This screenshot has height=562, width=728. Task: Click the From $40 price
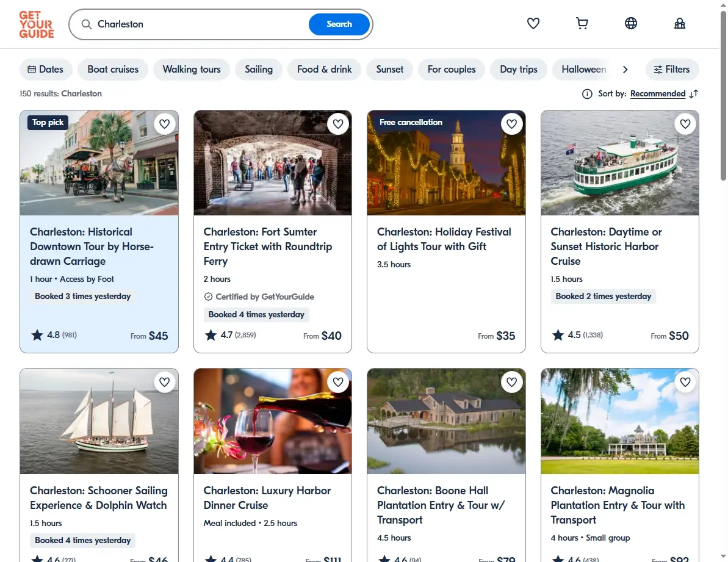[322, 336]
